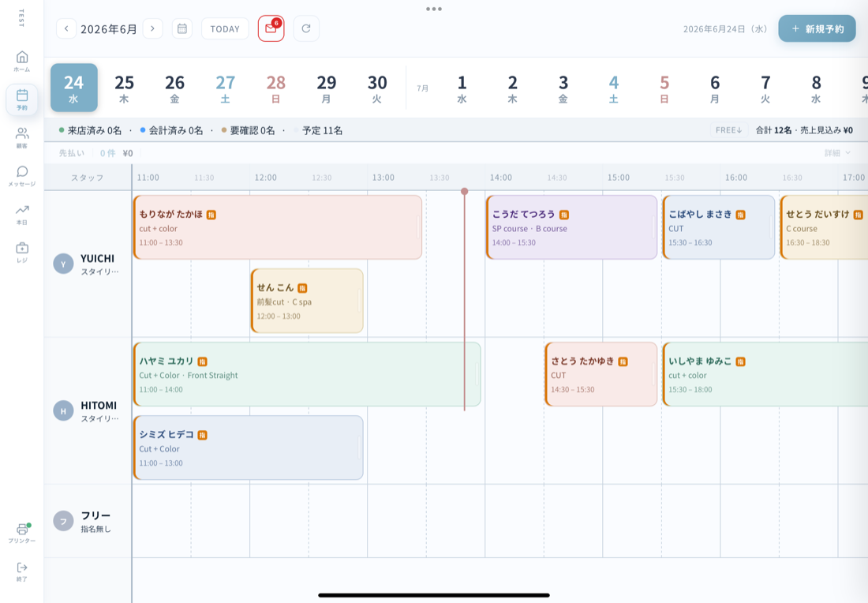Click the exit (終了) sidebar icon
Image resolution: width=868 pixels, height=603 pixels.
21,571
